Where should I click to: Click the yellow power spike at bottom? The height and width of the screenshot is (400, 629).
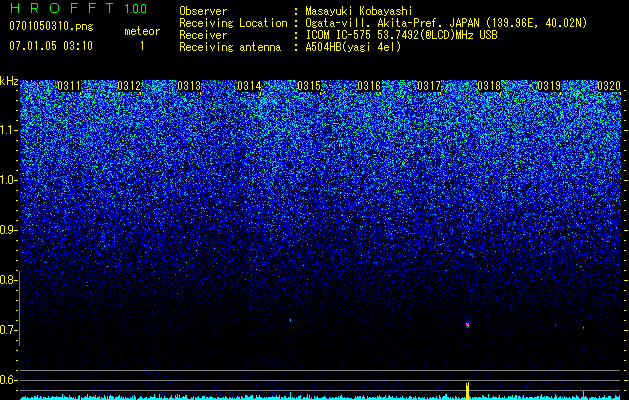(x=467, y=391)
